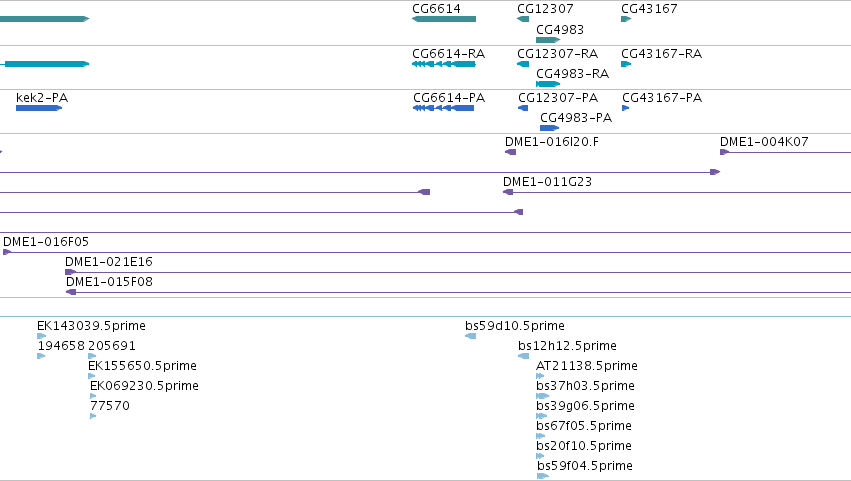Click the DME1-016I20.F clone label
This screenshot has height=481, width=851.
(552, 142)
